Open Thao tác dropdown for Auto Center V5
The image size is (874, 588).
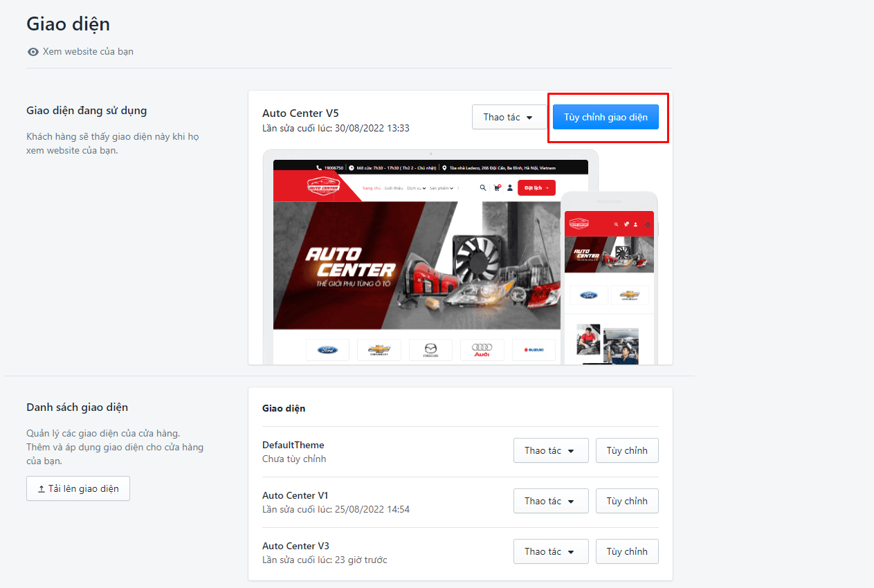coord(509,117)
